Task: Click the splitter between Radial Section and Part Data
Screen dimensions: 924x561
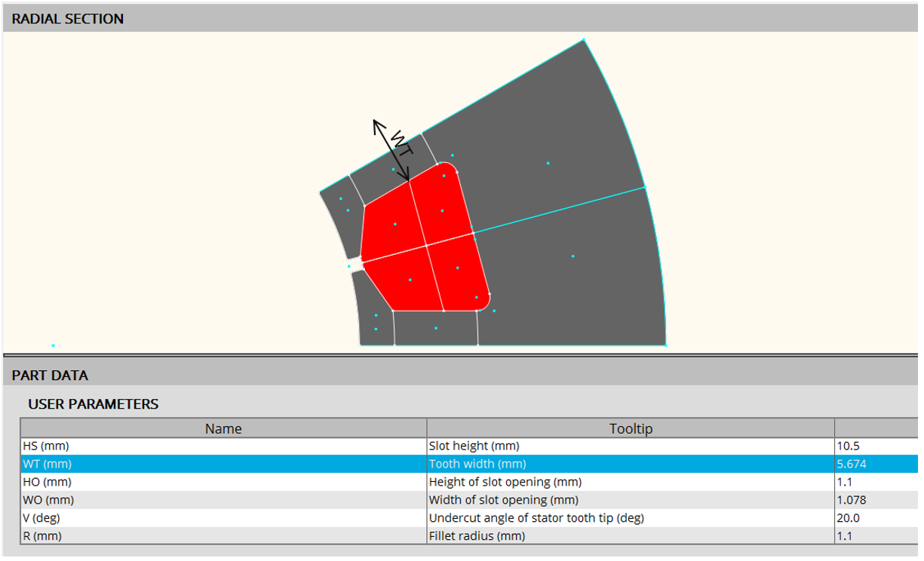Action: click(462, 354)
